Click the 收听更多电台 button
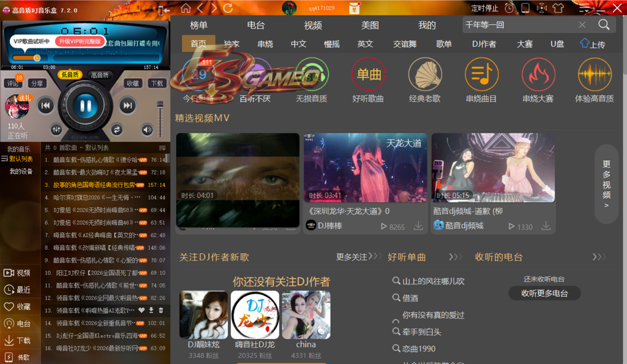The image size is (627, 364). pos(544,293)
